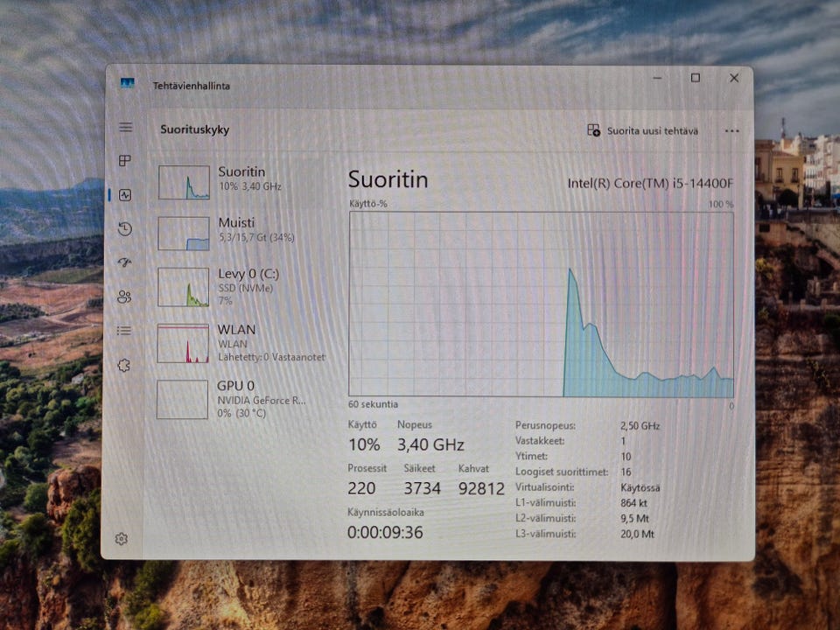Open the hamburger navigation menu
Viewport: 840px width, 630px height.
125,127
